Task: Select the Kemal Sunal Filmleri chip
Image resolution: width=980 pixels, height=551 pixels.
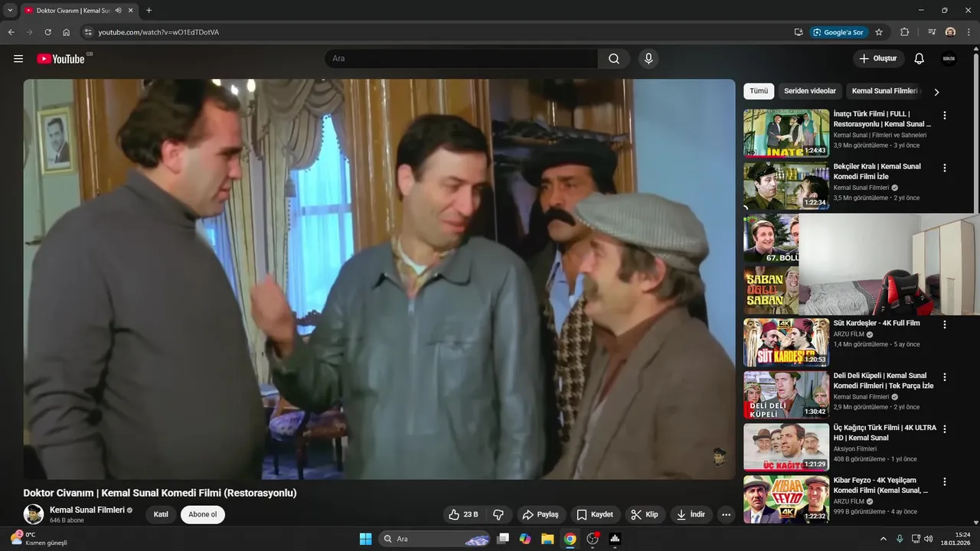Action: pos(884,91)
